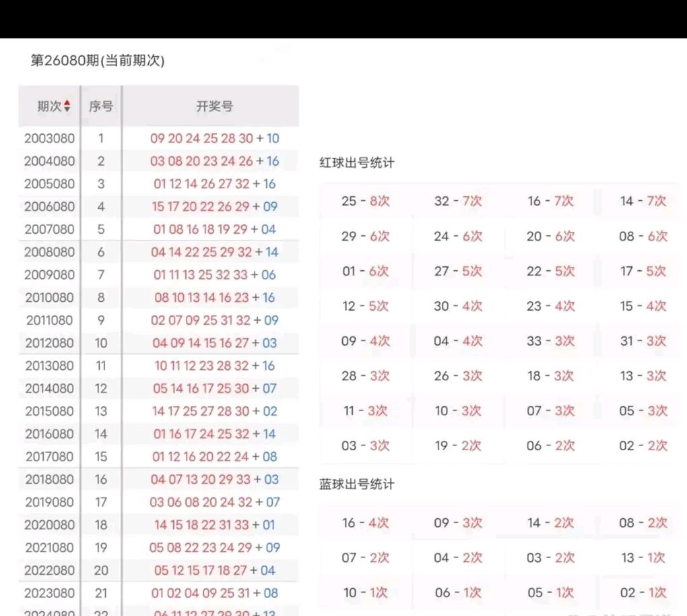
Task: Sort table by the 期次 sort arrows
Action: (67, 106)
